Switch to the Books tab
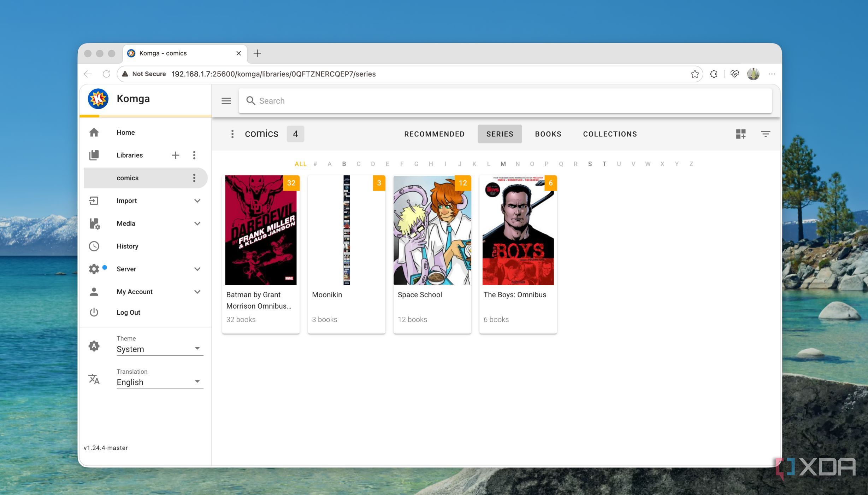 [x=548, y=134]
